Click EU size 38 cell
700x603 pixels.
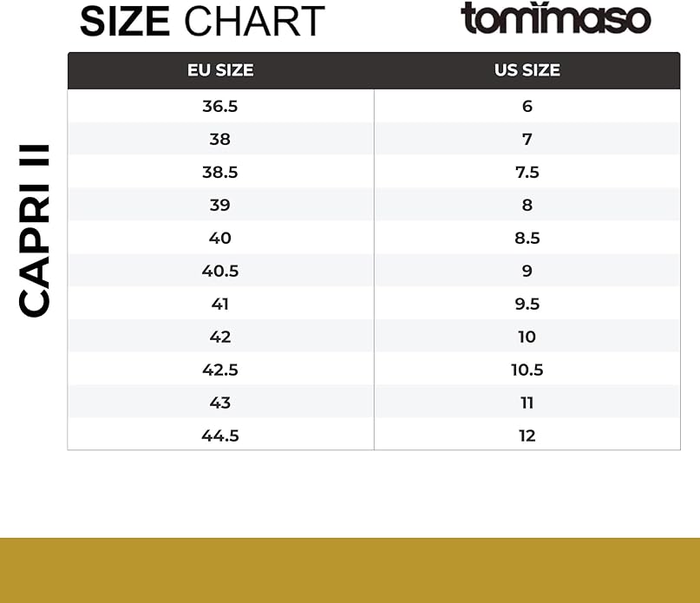[x=220, y=139]
